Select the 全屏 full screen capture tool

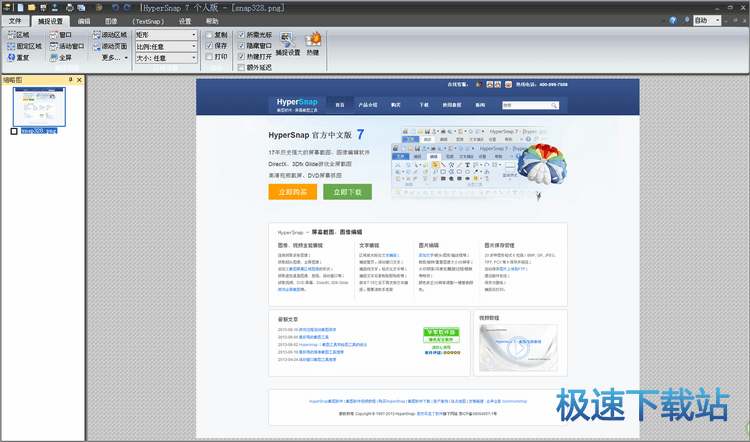(x=61, y=57)
